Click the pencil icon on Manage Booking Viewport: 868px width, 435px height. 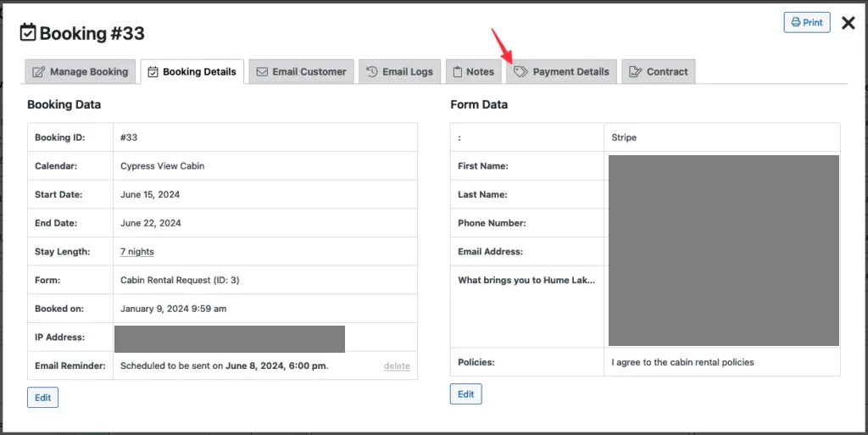(39, 72)
